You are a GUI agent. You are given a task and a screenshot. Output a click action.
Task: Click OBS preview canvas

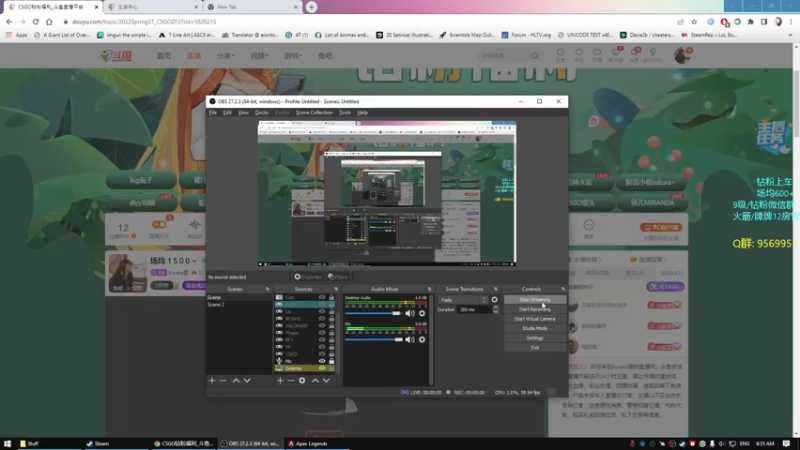click(387, 193)
